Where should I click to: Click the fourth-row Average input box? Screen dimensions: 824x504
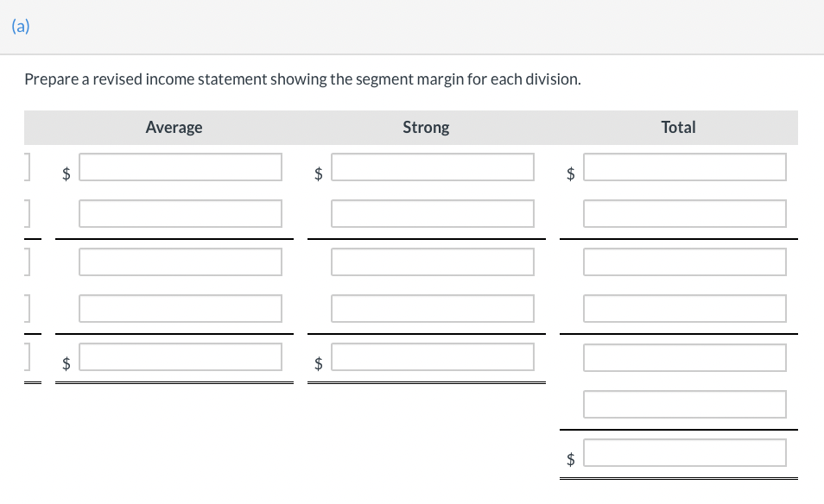pyautogui.click(x=181, y=309)
